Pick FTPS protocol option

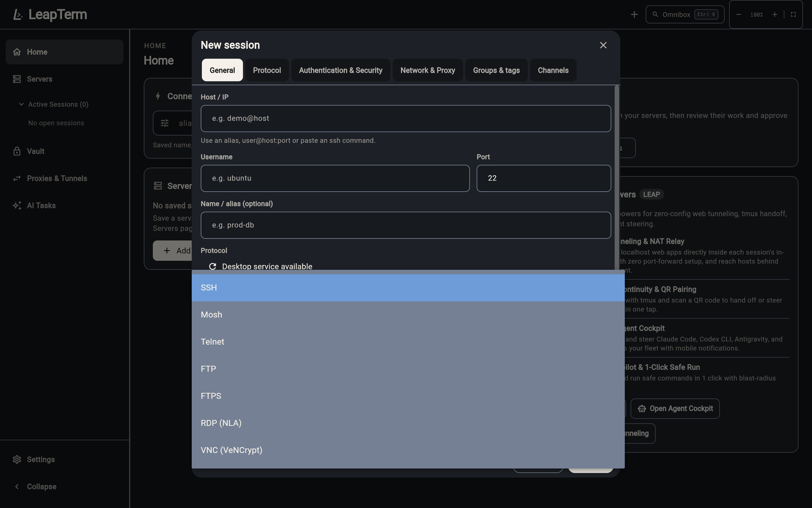pyautogui.click(x=408, y=396)
